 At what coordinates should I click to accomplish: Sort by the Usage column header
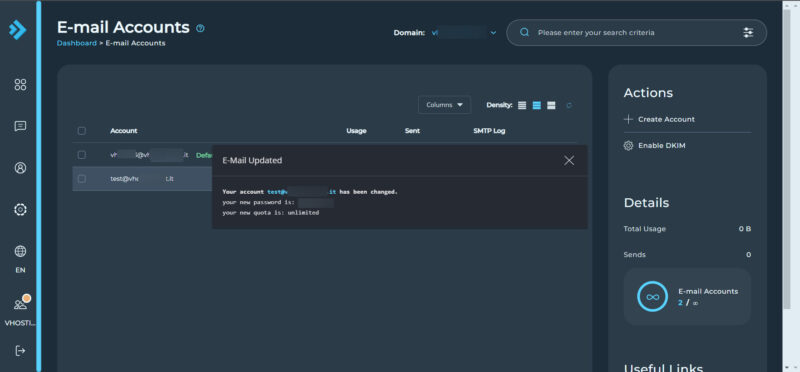pyautogui.click(x=356, y=131)
